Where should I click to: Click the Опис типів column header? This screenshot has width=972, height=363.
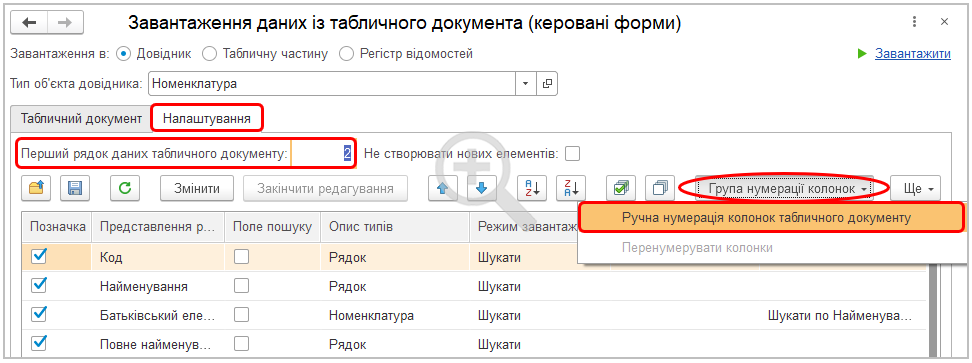[395, 227]
